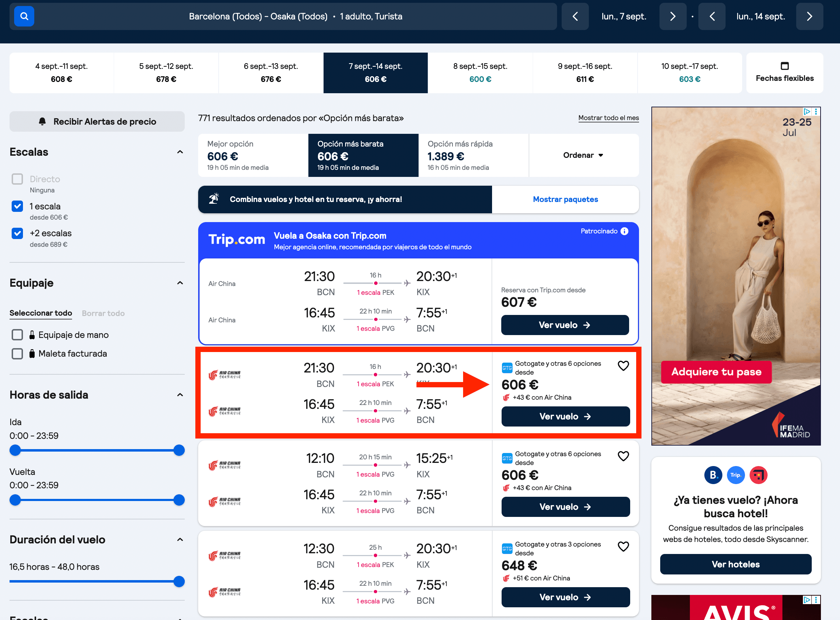This screenshot has width=840, height=620.
Task: Switch to Opción más rápida tab
Action: [473, 155]
